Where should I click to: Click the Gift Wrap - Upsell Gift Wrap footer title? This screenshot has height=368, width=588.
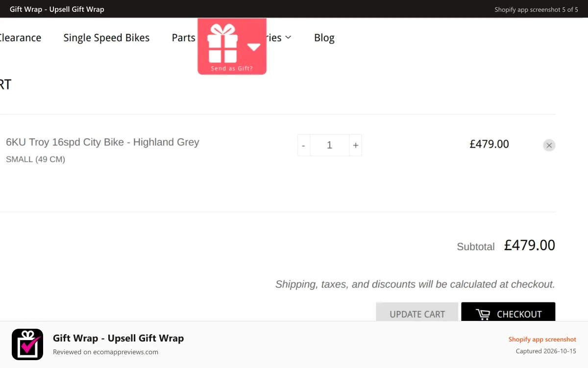click(x=119, y=338)
